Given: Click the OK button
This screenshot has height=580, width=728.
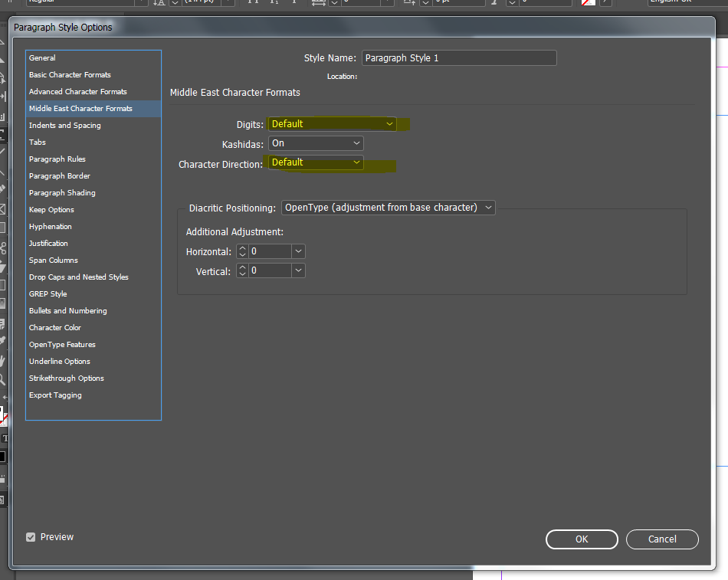Looking at the screenshot, I should tap(582, 539).
